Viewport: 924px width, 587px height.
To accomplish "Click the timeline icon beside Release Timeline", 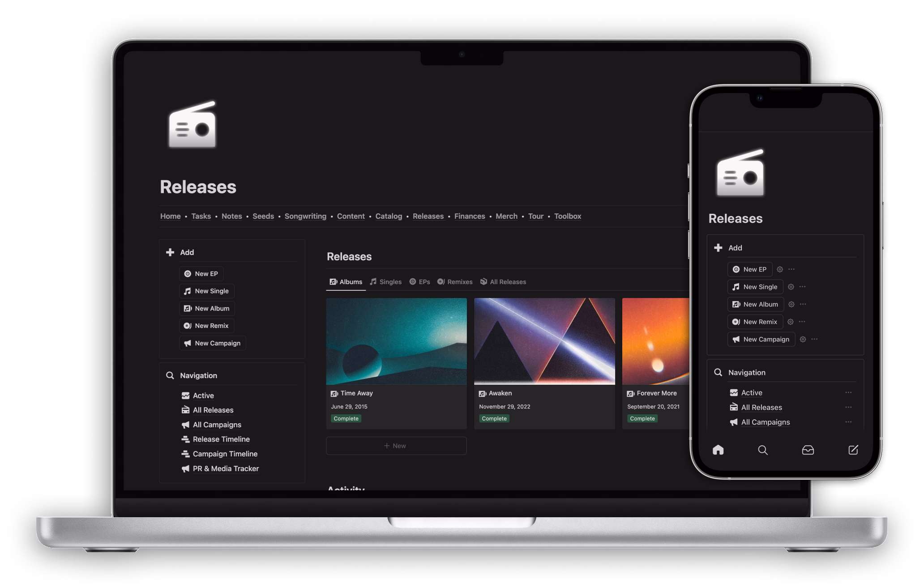I will click(185, 439).
